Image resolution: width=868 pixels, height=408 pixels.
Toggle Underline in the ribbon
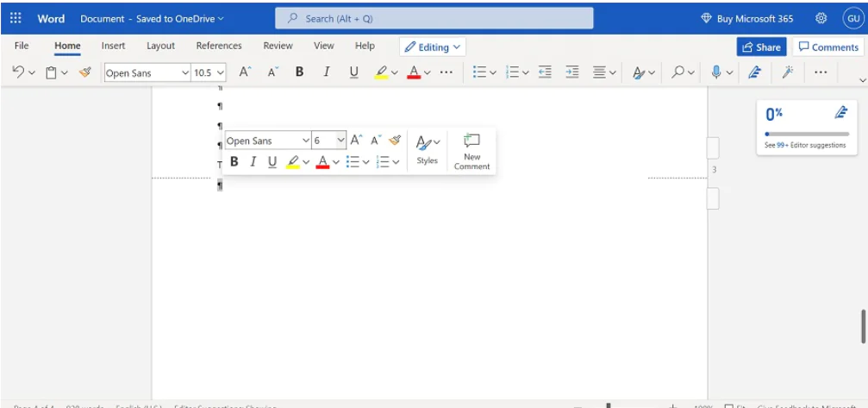click(x=353, y=72)
